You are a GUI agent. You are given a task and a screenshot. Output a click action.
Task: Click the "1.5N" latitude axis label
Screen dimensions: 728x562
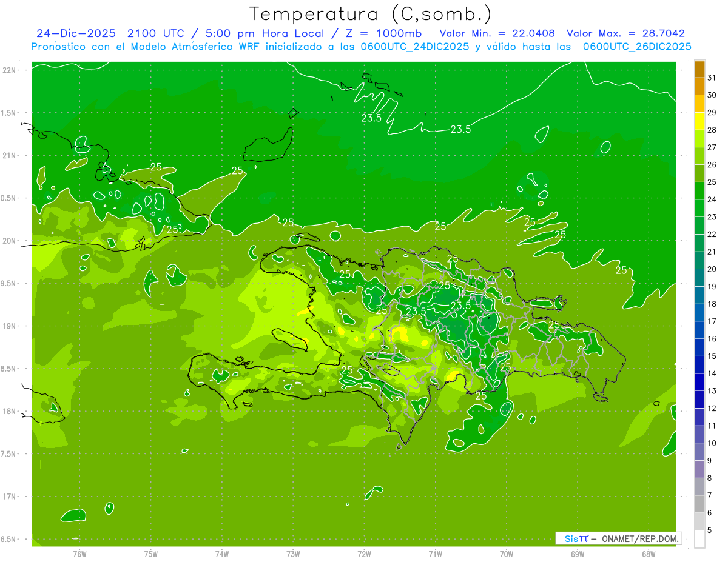9,113
